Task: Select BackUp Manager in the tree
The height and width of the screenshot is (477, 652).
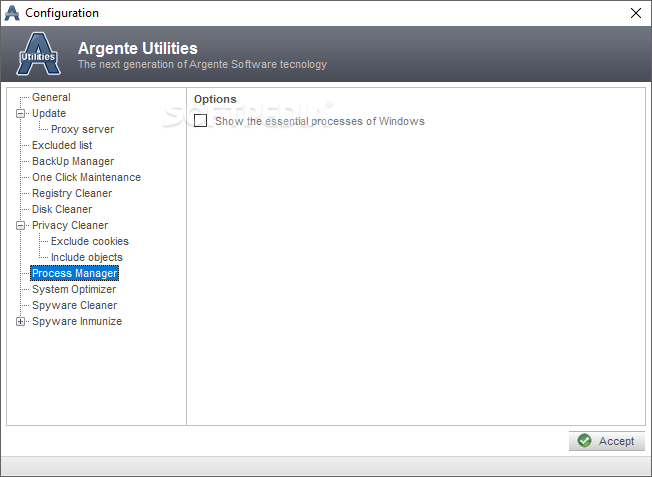Action: coord(73,161)
